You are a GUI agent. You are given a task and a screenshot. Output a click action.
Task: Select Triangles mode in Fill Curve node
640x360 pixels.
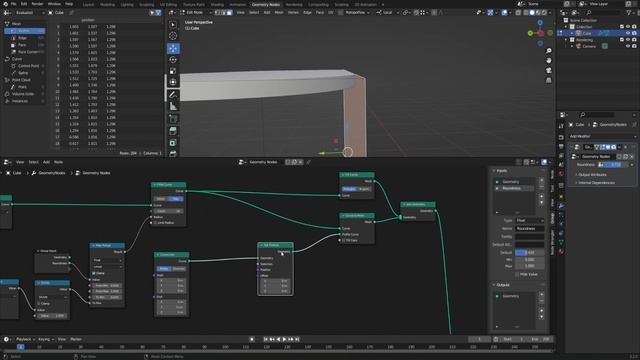349,189
